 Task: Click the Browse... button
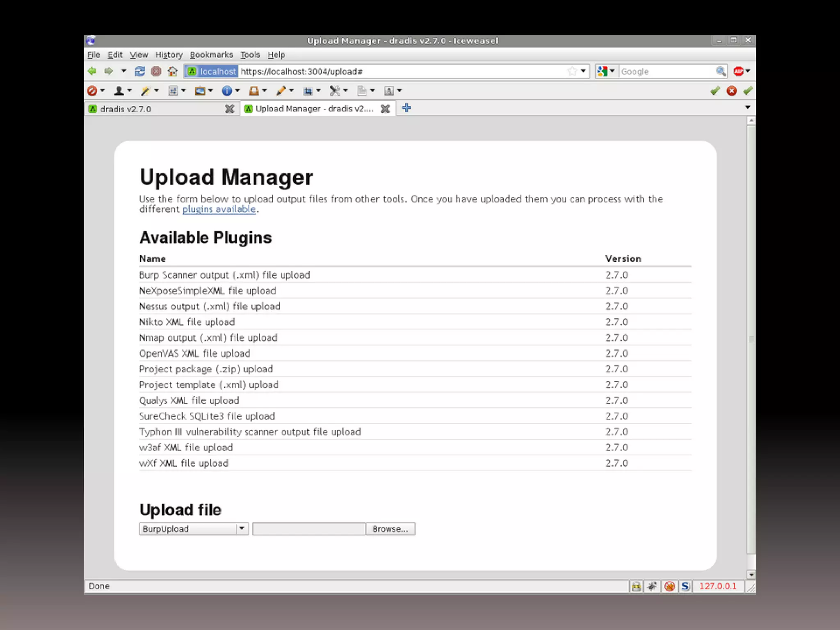point(390,529)
